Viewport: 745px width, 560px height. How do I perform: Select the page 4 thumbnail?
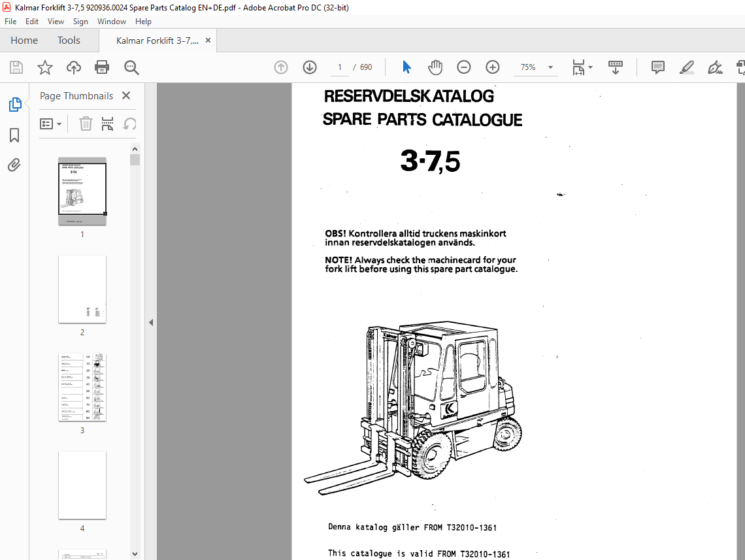tap(82, 485)
